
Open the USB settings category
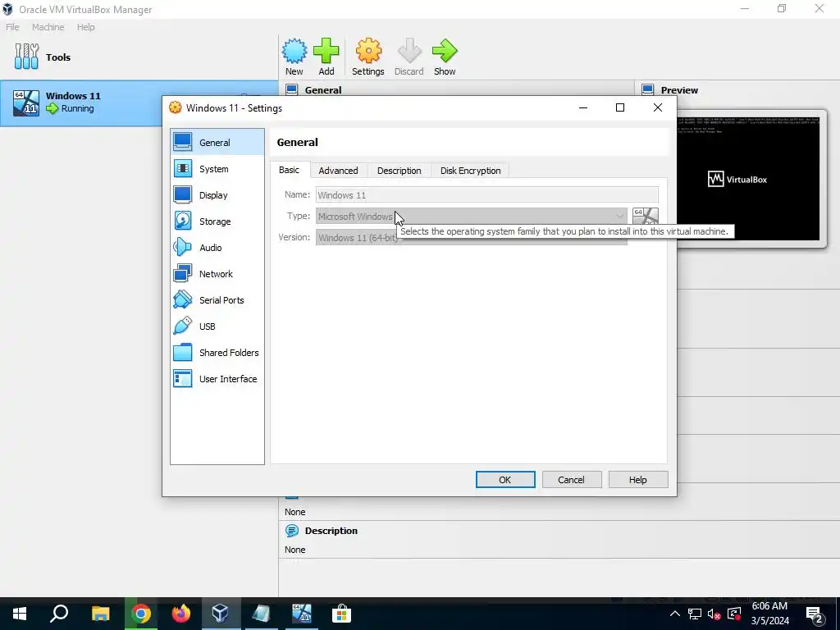[217, 326]
